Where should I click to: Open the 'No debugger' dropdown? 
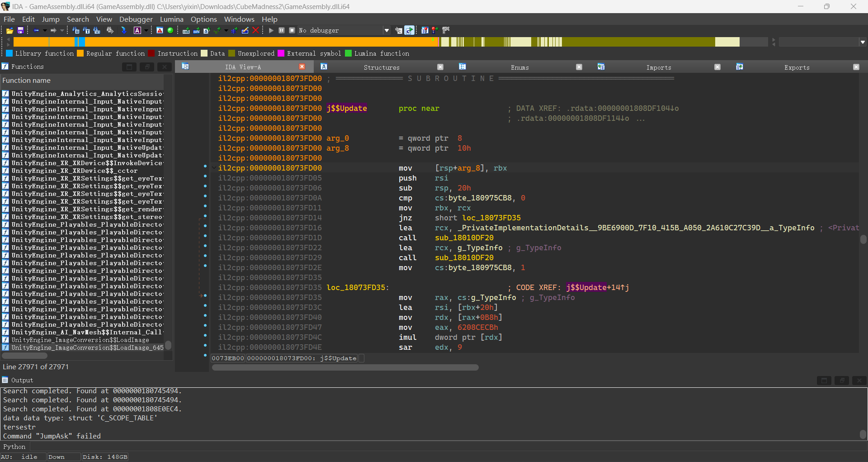(x=387, y=30)
